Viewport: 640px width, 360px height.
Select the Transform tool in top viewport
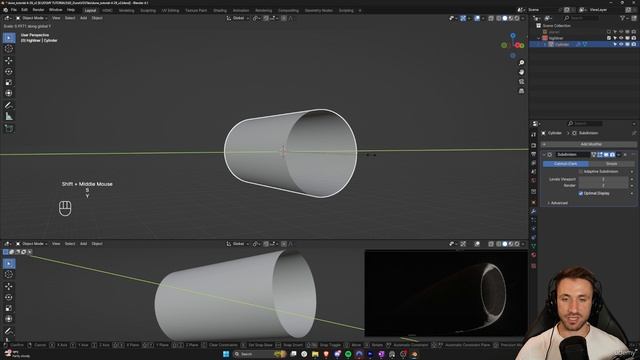[x=9, y=93]
